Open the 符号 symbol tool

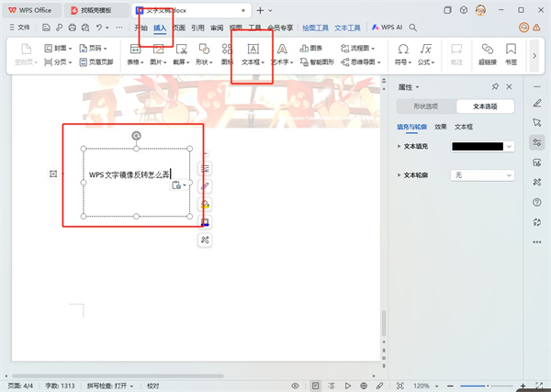[x=403, y=54]
